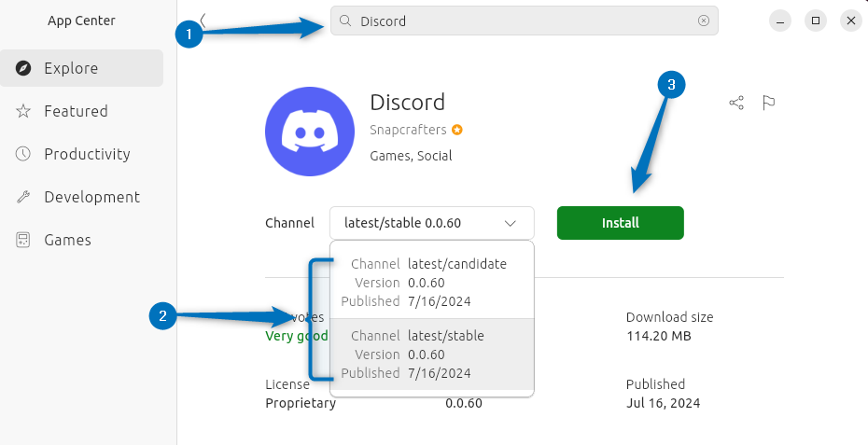Click the Development wrench icon
This screenshot has height=445, width=868.
click(x=23, y=197)
